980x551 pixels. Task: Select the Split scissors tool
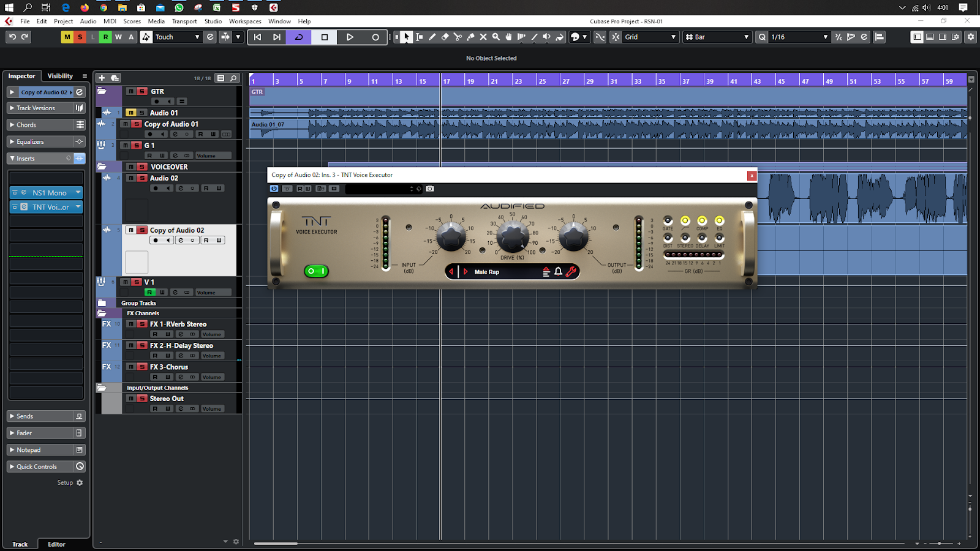pyautogui.click(x=458, y=37)
